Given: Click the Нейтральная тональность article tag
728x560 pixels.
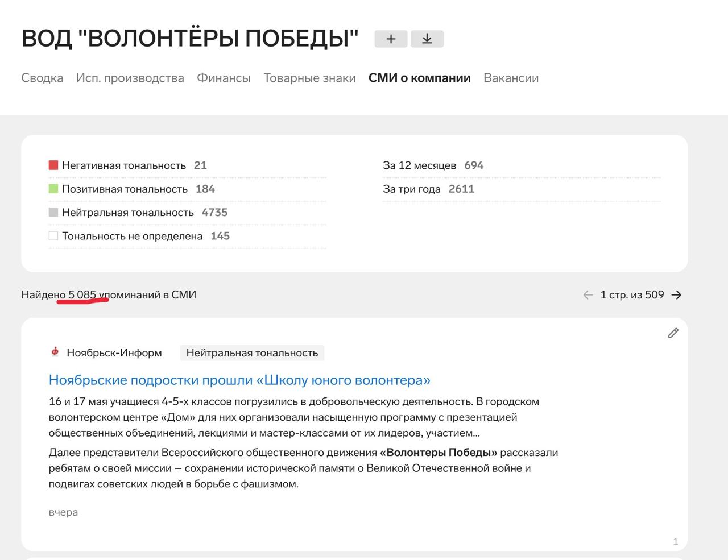Looking at the screenshot, I should (x=252, y=353).
